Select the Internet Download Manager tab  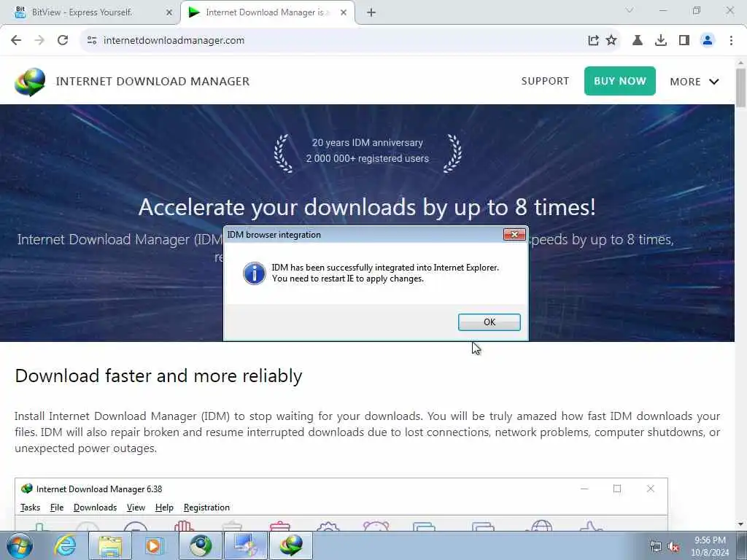coord(267,12)
